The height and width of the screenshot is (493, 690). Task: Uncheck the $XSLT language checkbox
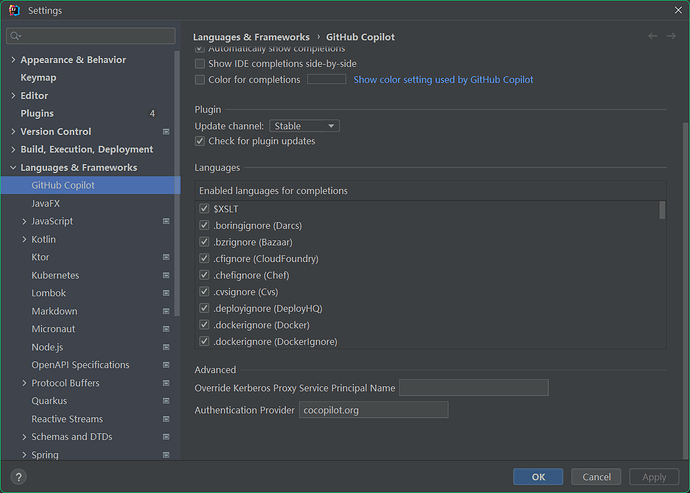204,209
